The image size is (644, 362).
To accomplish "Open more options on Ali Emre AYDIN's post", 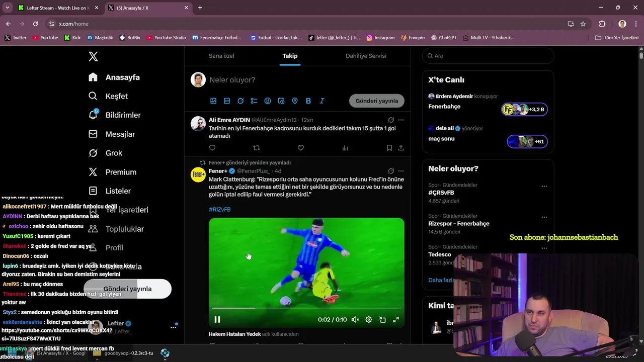I will click(401, 120).
